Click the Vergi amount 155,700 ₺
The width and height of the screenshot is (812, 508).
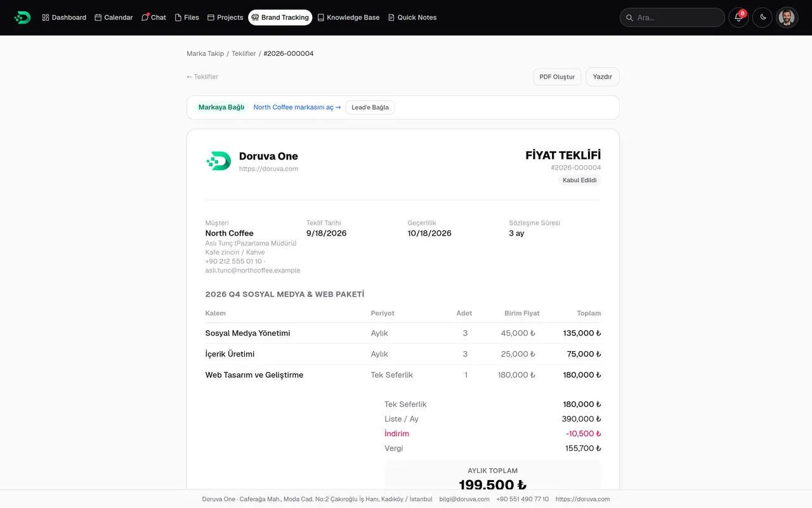pos(583,448)
